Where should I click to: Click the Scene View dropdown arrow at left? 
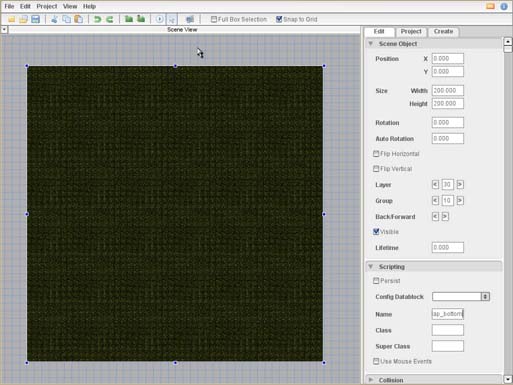pos(4,30)
